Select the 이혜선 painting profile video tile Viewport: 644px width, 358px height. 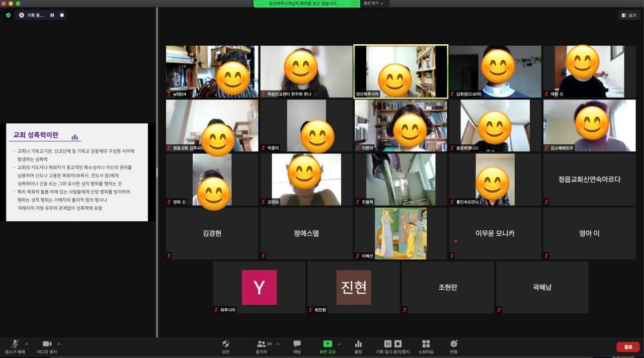(400, 233)
